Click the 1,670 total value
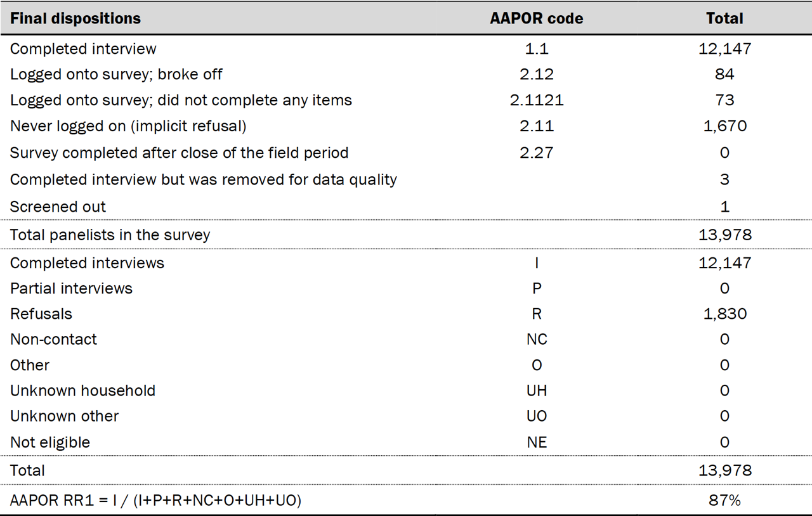Screen dimensions: 812x516 [724, 126]
